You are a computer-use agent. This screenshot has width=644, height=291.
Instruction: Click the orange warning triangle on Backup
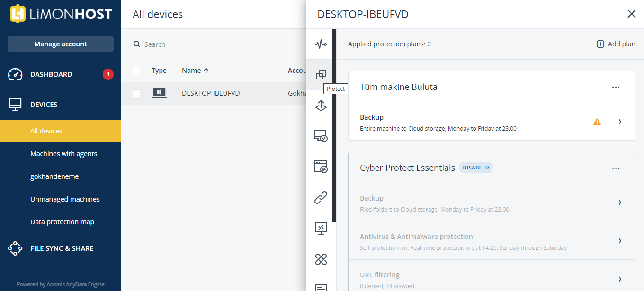pyautogui.click(x=597, y=122)
